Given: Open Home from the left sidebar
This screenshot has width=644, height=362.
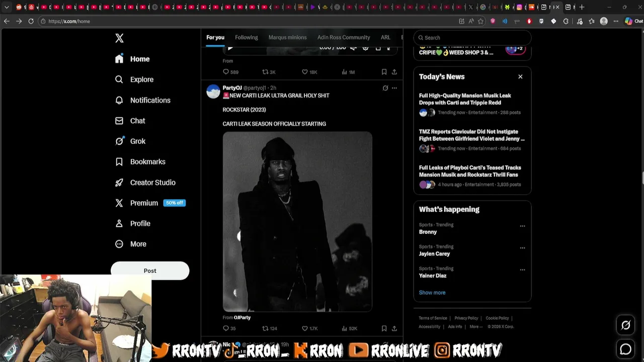Looking at the screenshot, I should (132, 59).
